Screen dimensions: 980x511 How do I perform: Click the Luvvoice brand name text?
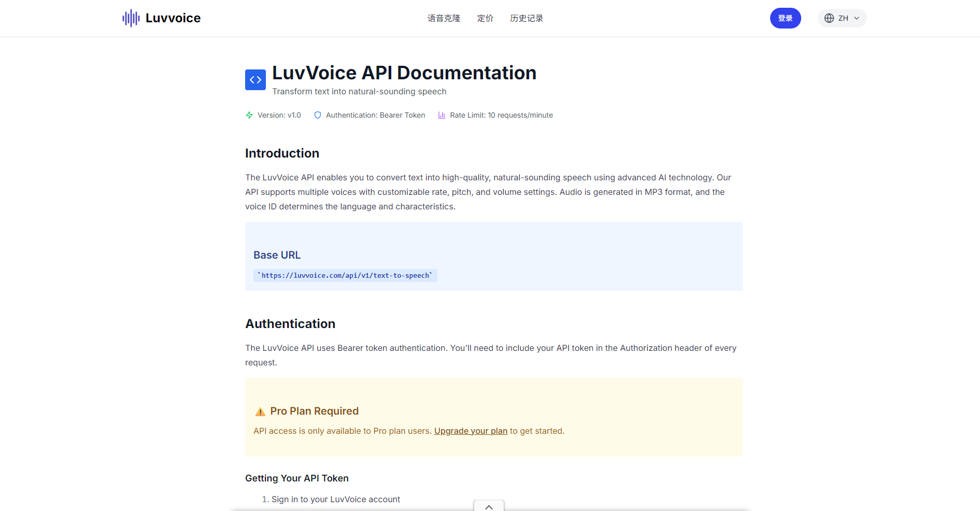173,18
